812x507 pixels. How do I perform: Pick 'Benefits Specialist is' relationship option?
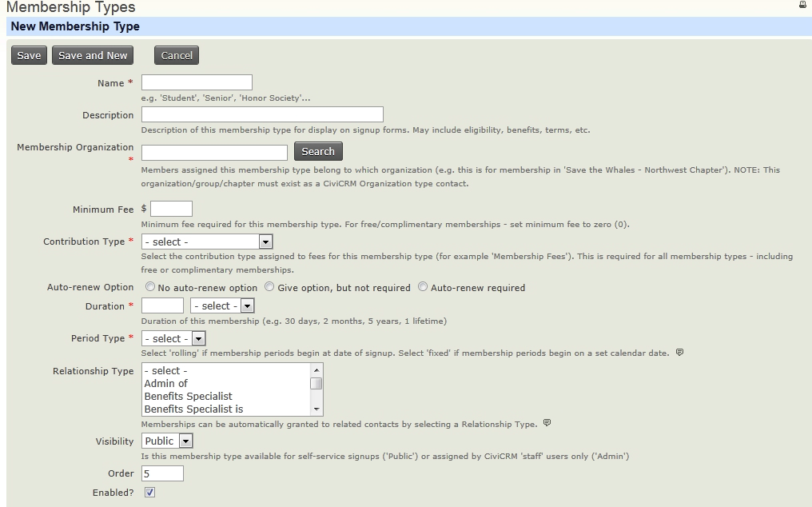(193, 409)
